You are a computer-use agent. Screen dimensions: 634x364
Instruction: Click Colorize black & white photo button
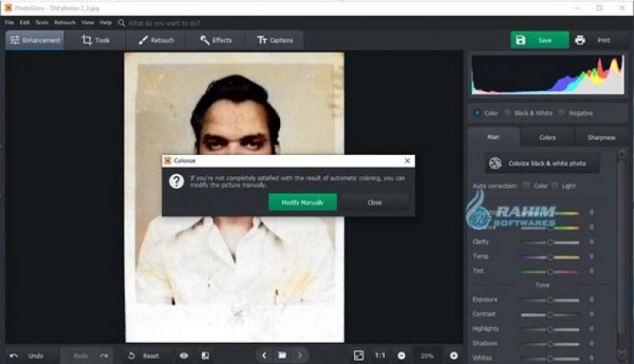coord(541,163)
